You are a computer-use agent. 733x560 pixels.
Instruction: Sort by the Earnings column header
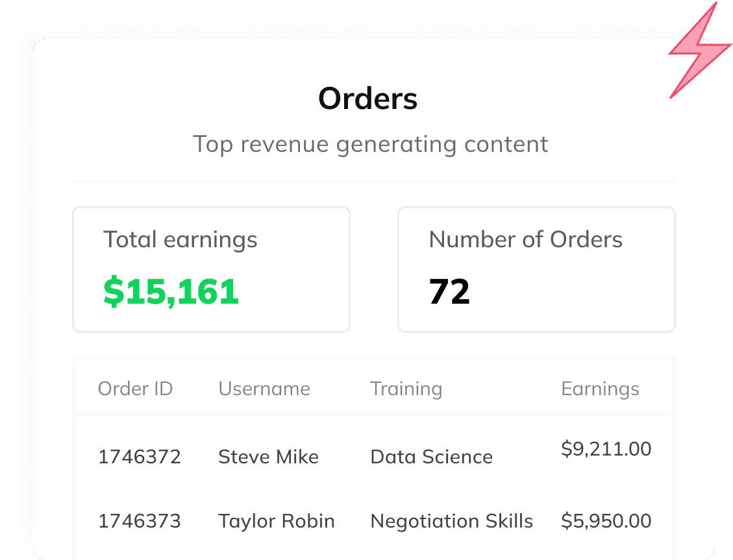[x=600, y=389]
